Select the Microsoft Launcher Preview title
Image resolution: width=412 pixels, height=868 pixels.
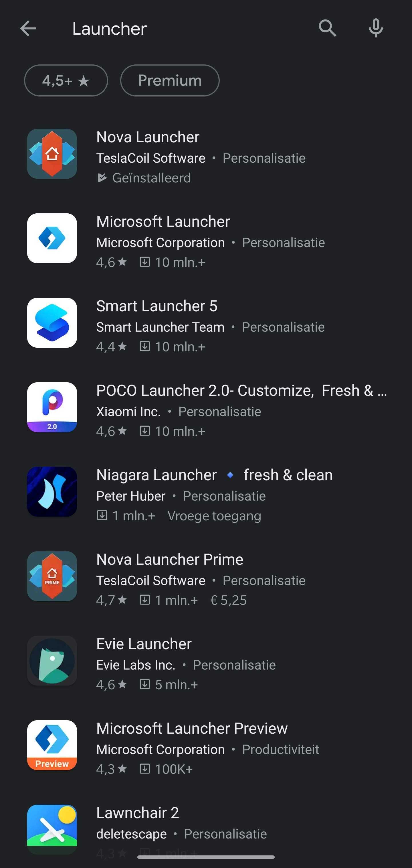[192, 728]
